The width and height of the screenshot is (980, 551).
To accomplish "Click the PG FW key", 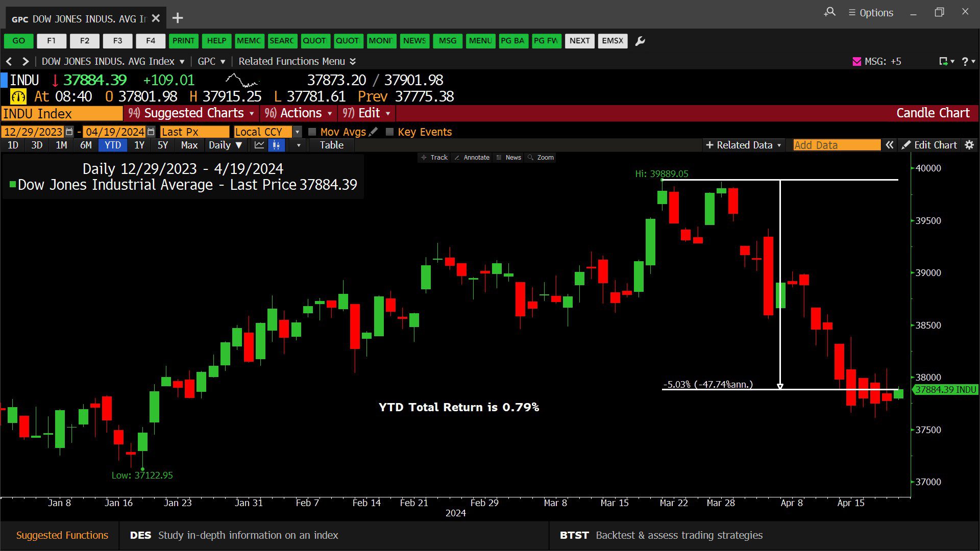I will click(x=546, y=41).
